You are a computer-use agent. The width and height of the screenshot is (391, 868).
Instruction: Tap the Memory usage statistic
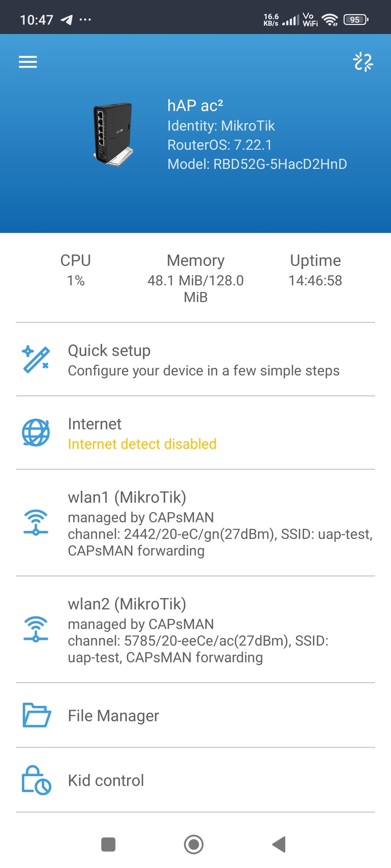[195, 278]
